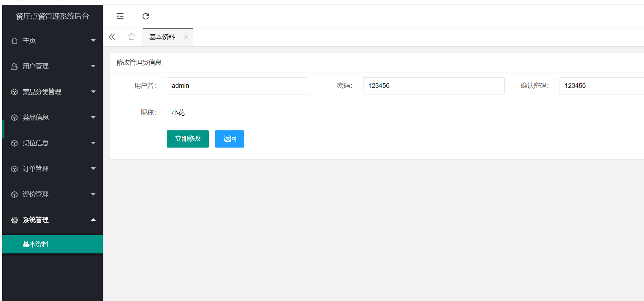Viewport: 644px width, 301px height.
Task: Switch to the 基本资料 tab
Action: (162, 37)
